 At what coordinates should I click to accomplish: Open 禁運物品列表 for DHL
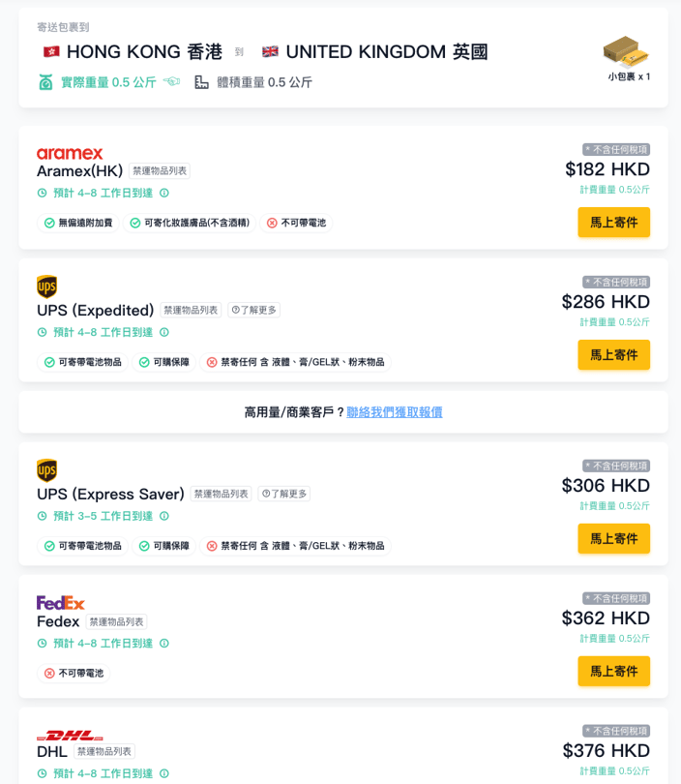[104, 752]
